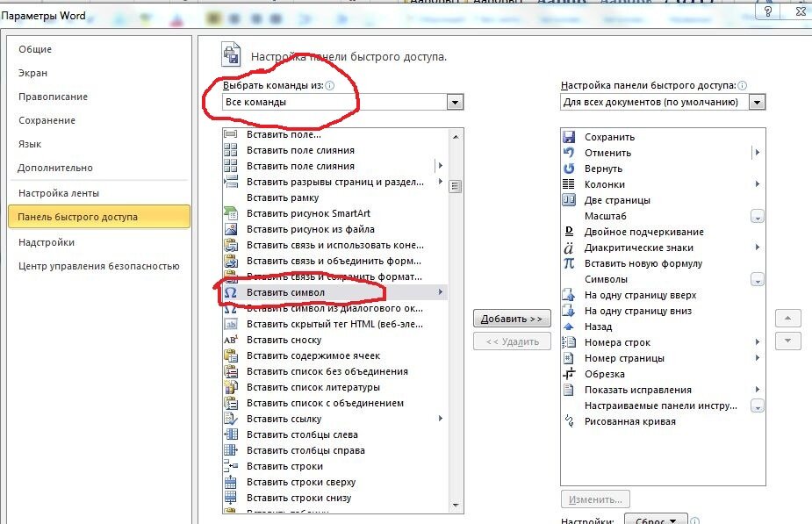Image resolution: width=812 pixels, height=524 pixels.
Task: Open the Для всех документов dropdown
Action: pos(757,102)
